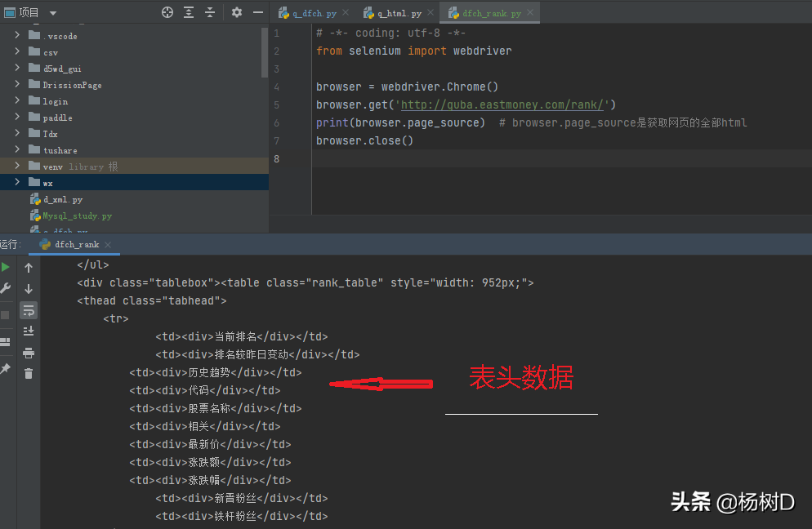The image size is (812, 529).
Task: Open project panel settings gear
Action: [237, 12]
